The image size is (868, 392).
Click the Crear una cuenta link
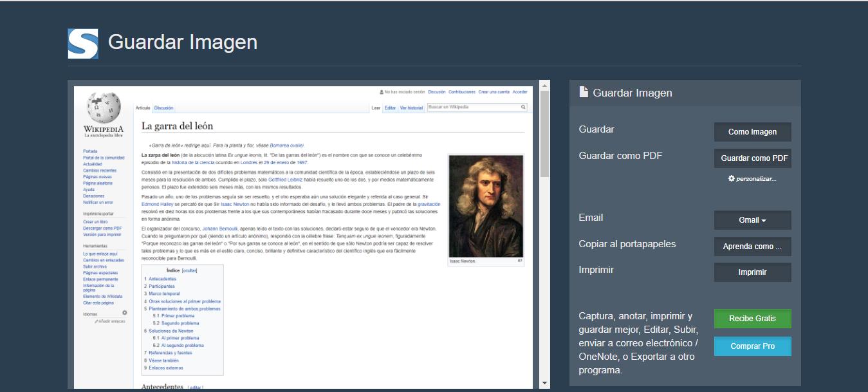(494, 92)
